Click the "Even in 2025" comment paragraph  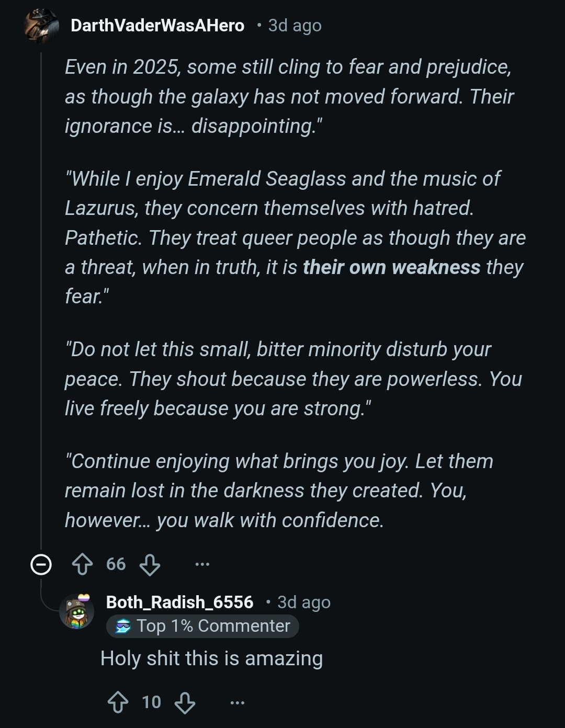point(288,97)
